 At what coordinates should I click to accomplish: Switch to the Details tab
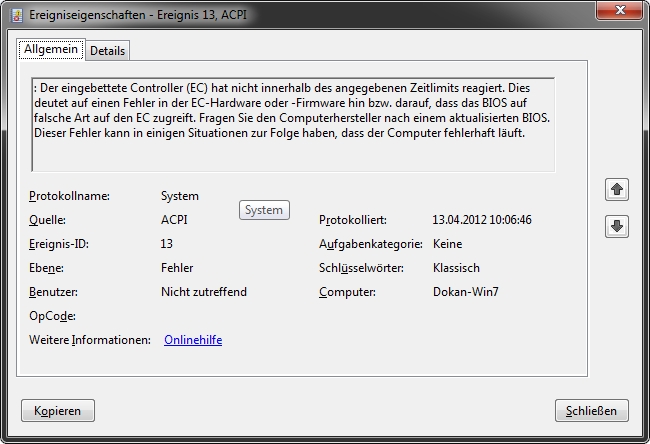[107, 50]
